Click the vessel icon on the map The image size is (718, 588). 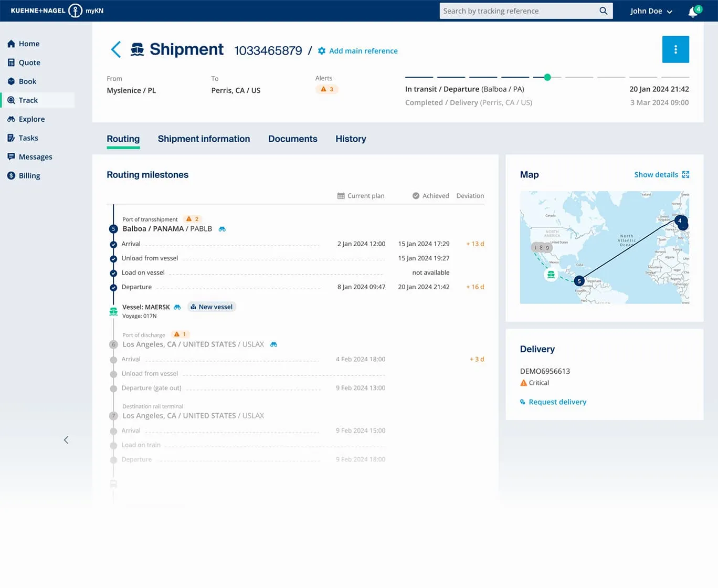(x=551, y=275)
